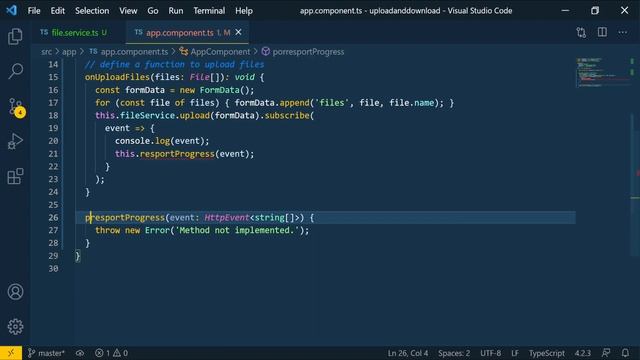Viewport: 640px width, 360px height.
Task: Change UTF-8 file encoding
Action: tap(490, 353)
